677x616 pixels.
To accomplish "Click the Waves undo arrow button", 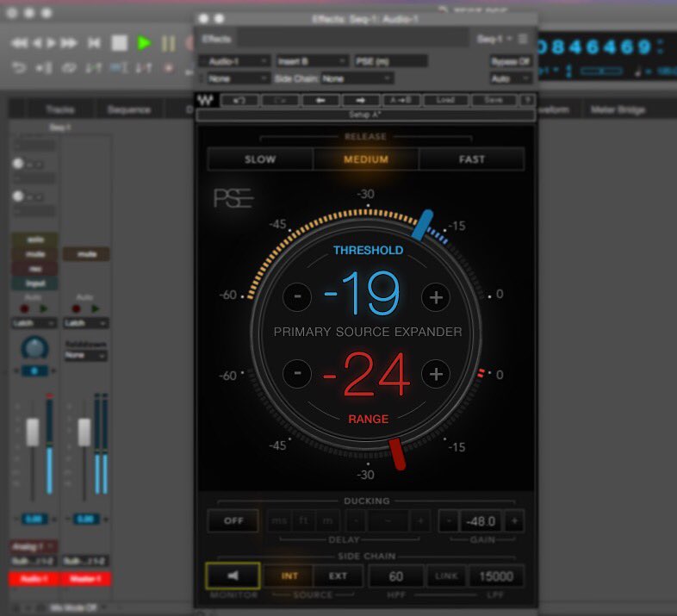I will 239,100.
